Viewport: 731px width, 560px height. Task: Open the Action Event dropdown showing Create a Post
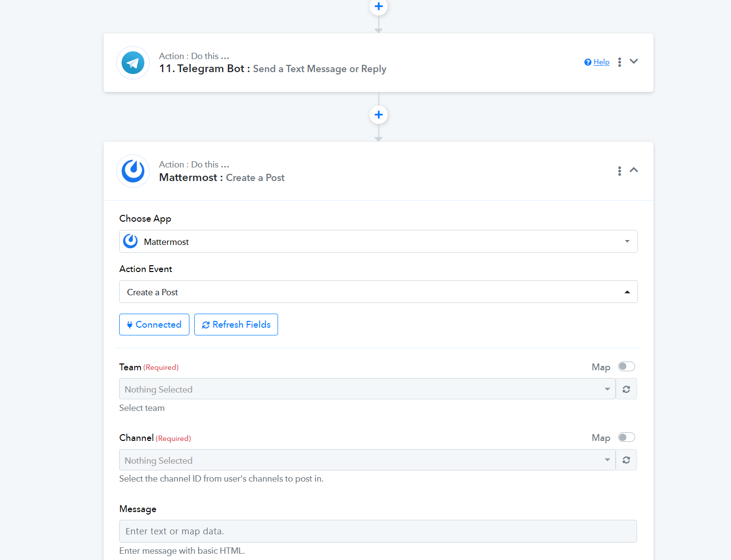pyautogui.click(x=378, y=292)
